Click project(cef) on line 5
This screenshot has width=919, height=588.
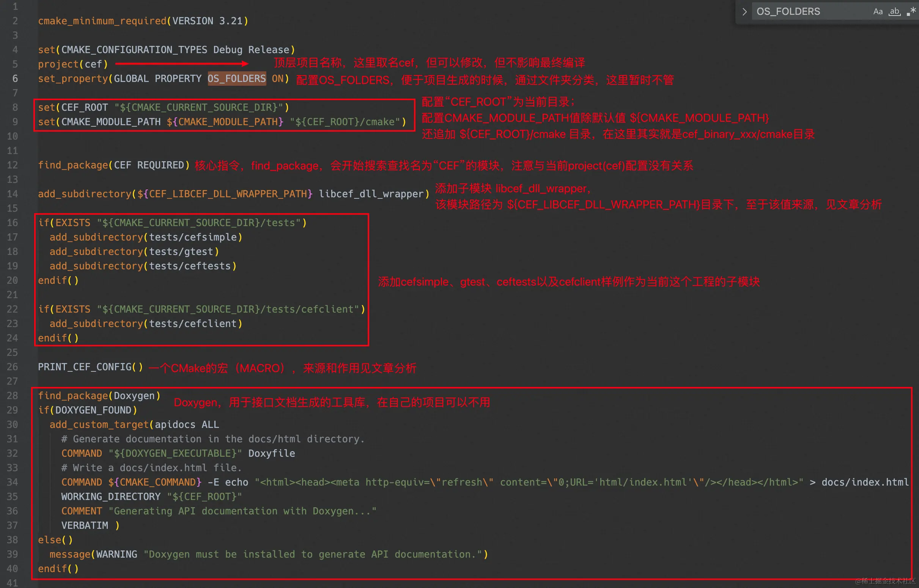click(x=72, y=64)
